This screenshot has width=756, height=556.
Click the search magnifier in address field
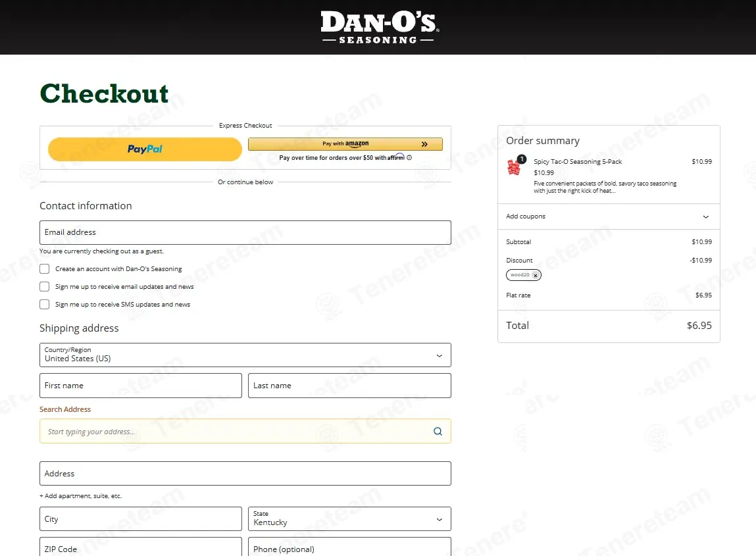point(438,431)
